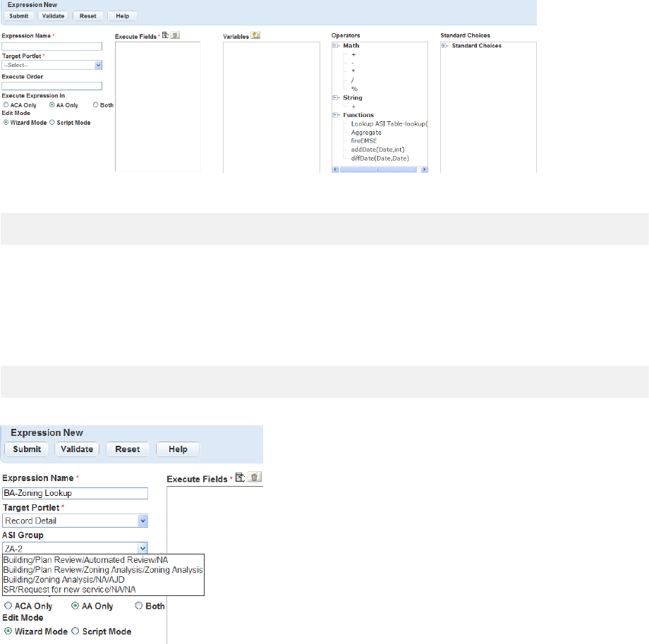Choose Building/Zoning Analysis/NA/AJD option

[x=63, y=580]
